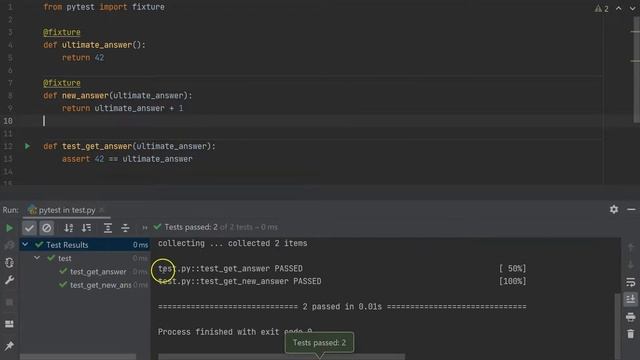Click test.py::test_get_new_answer PASSED console line
The height and width of the screenshot is (360, 640).
[x=240, y=281]
